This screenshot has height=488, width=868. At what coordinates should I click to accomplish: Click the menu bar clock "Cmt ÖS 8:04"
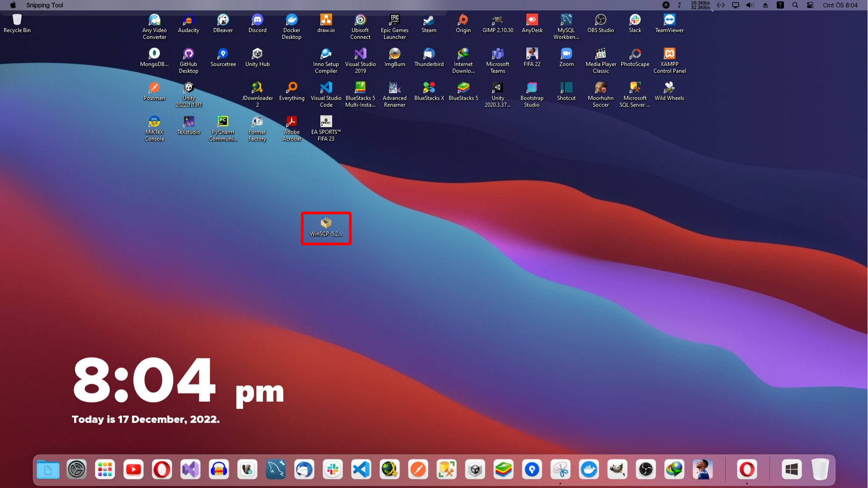[x=840, y=5]
